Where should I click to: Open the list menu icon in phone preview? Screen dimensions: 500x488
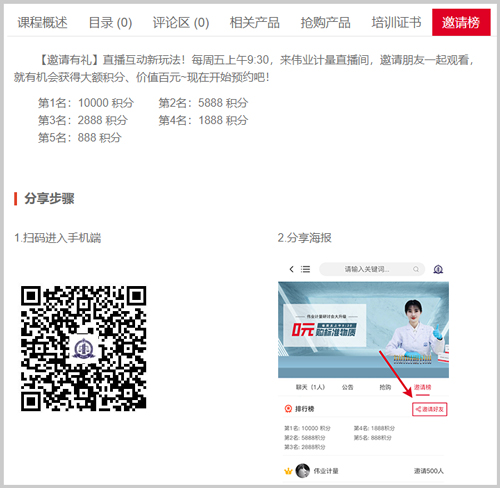305,269
